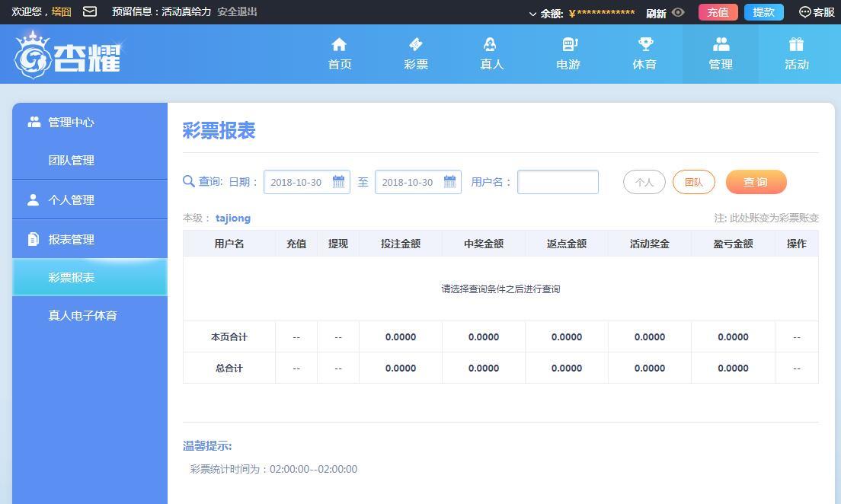Open start date calendar picker icon
The width and height of the screenshot is (841, 504).
click(x=338, y=181)
